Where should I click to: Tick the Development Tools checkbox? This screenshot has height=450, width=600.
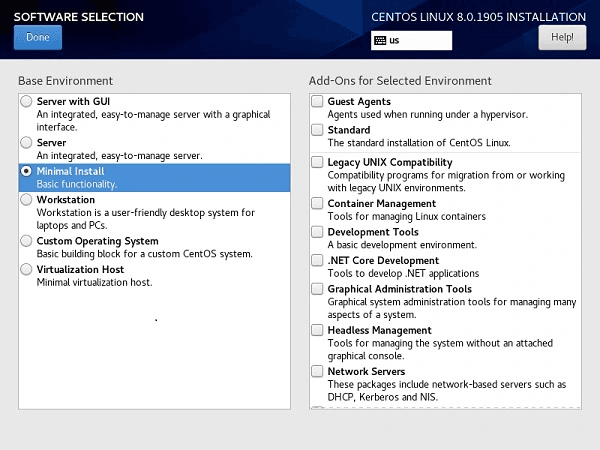click(317, 232)
